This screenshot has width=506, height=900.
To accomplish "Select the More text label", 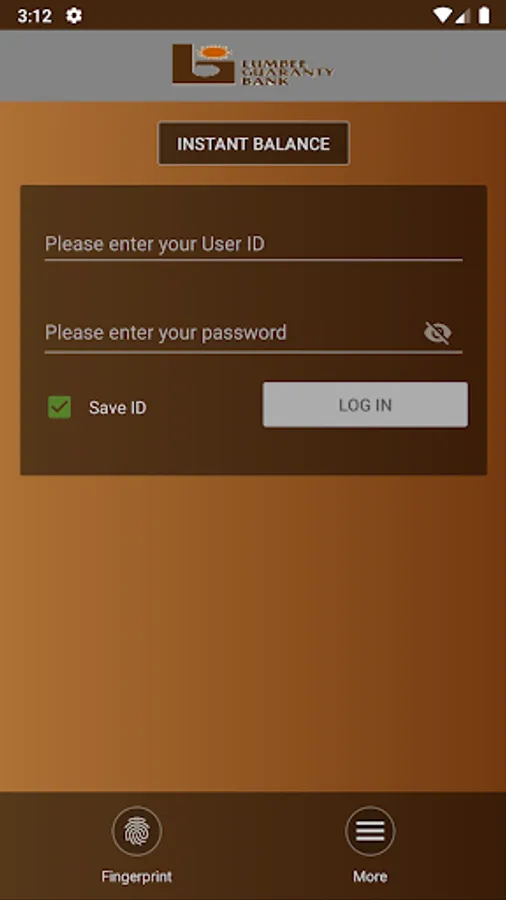I will [x=370, y=876].
